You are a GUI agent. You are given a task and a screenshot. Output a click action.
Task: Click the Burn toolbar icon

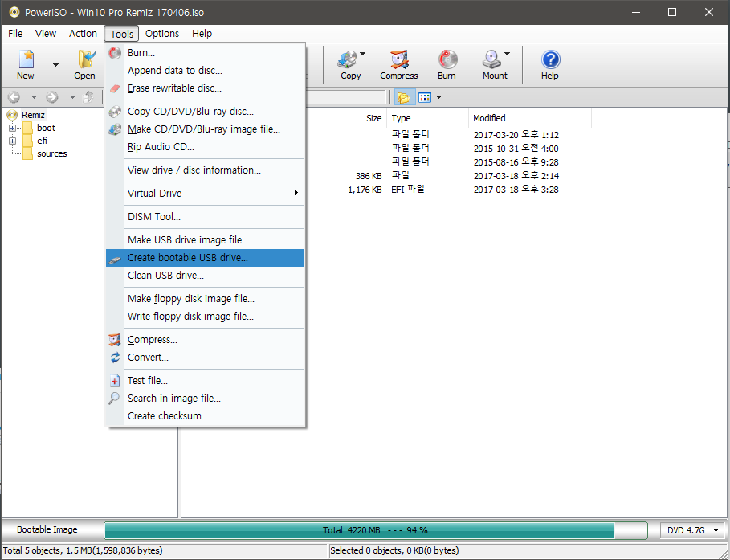pos(447,64)
